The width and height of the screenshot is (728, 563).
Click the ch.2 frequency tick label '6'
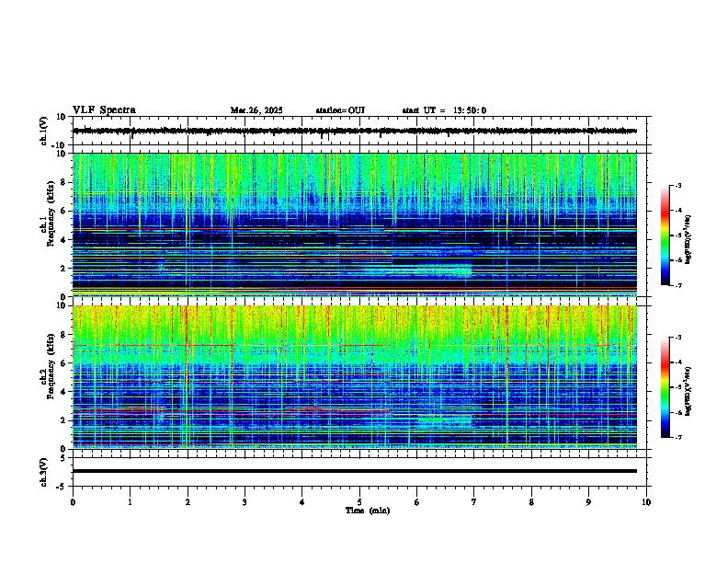(x=64, y=363)
